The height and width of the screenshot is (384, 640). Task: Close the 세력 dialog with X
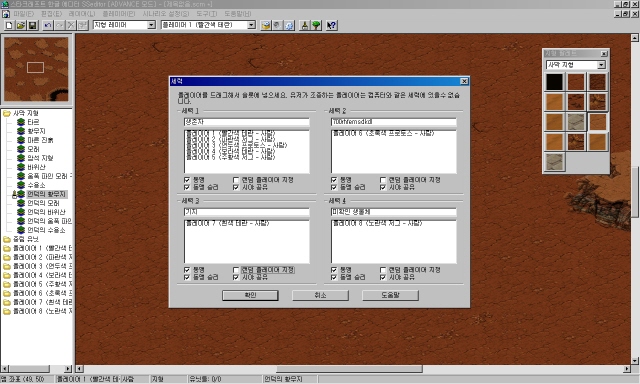pyautogui.click(x=464, y=81)
